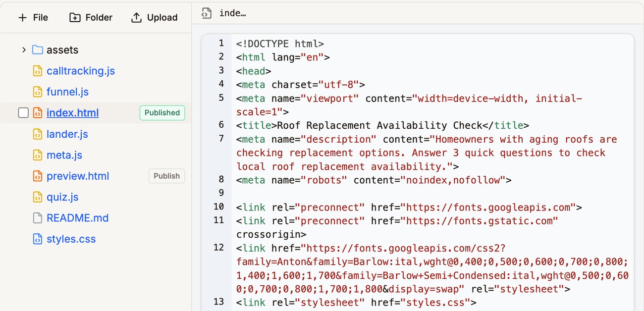
Task: Publish preview.html with the Publish button
Action: (166, 176)
